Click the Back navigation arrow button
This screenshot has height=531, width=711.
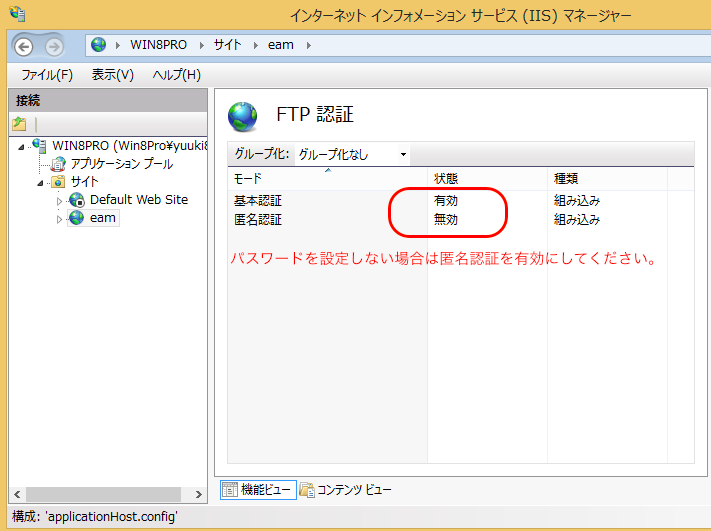pos(24,46)
